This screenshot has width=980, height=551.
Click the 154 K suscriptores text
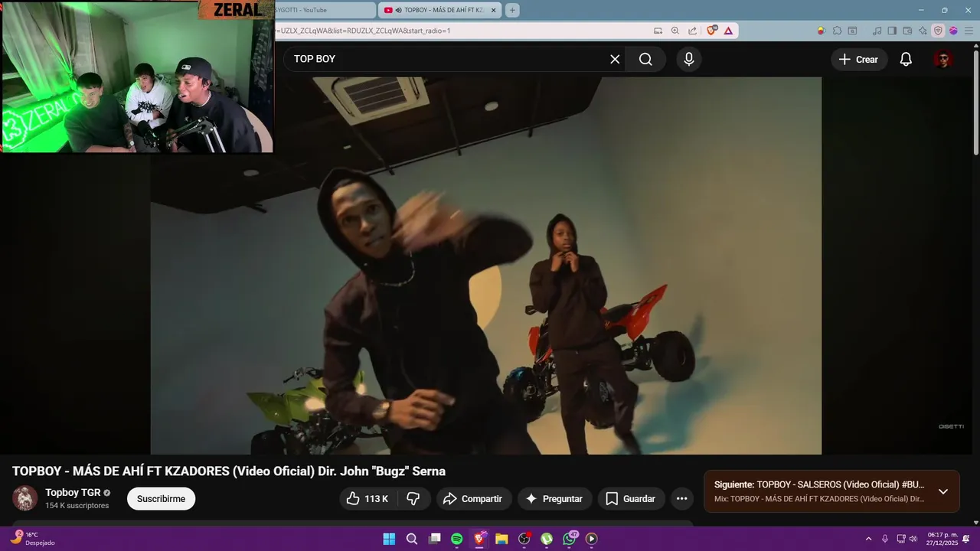77,506
